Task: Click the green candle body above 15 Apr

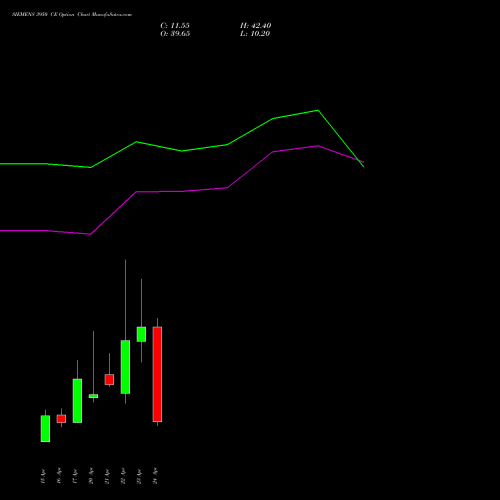Action: click(x=45, y=429)
